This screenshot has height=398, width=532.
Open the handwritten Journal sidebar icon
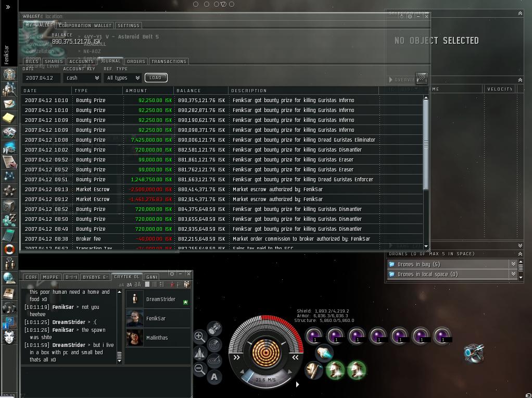coord(9,161)
